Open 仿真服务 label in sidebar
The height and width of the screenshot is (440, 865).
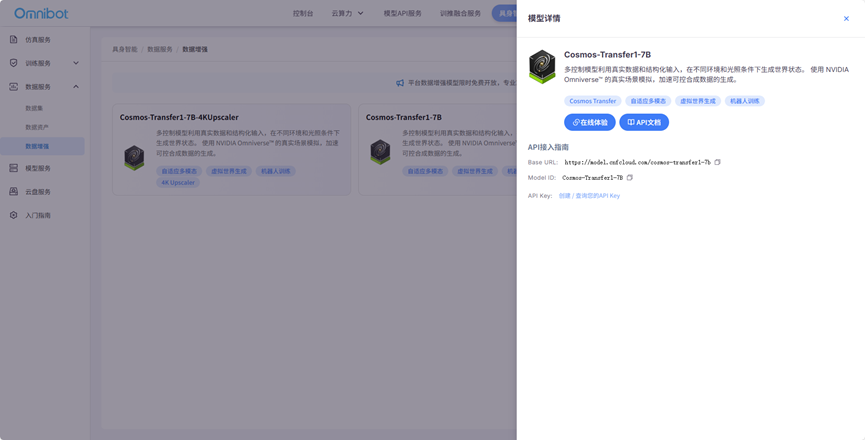tap(38, 40)
